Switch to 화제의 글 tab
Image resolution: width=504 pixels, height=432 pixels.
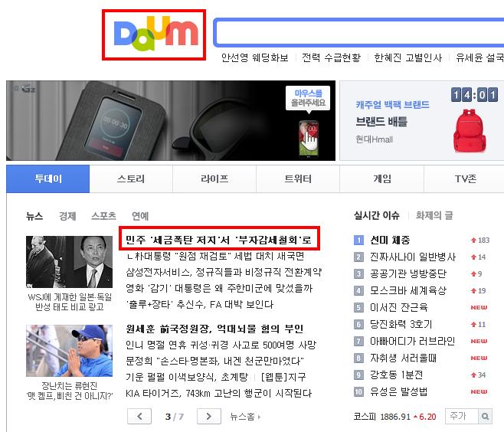(434, 215)
